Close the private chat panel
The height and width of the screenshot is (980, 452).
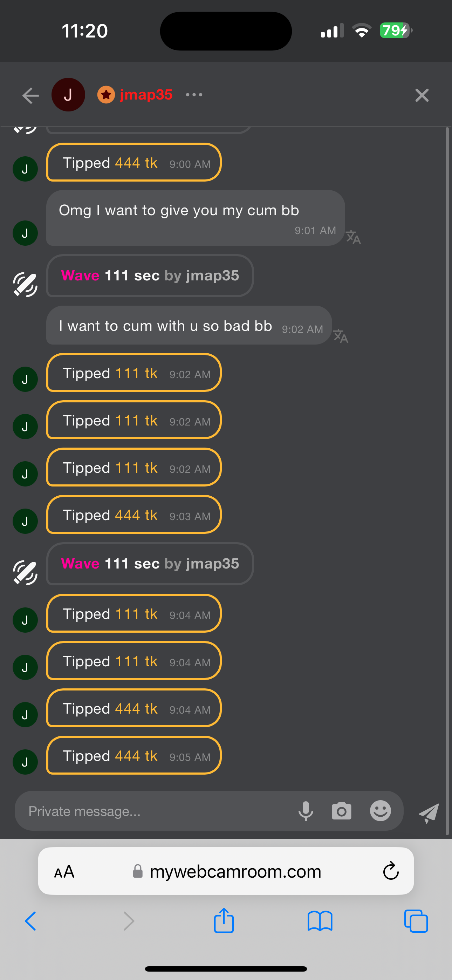coord(422,95)
